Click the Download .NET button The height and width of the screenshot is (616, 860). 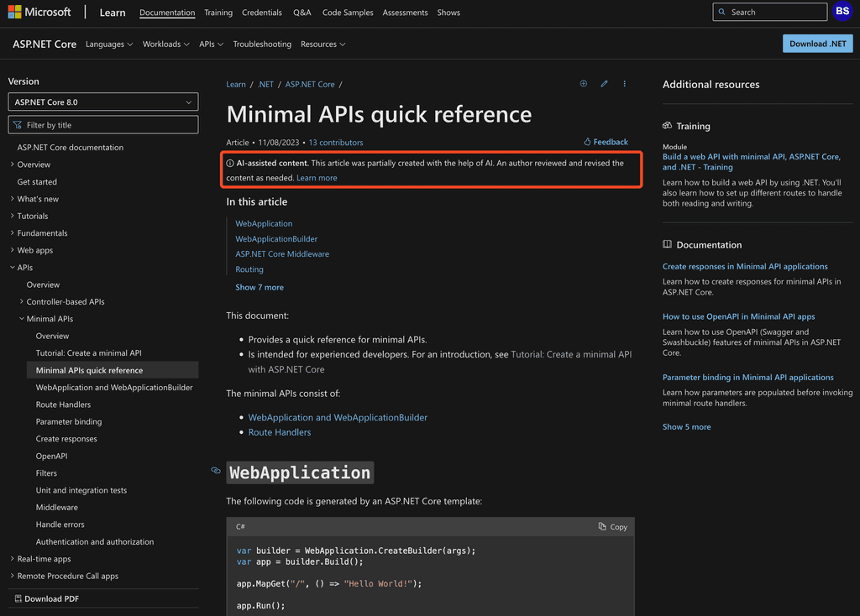coord(817,43)
